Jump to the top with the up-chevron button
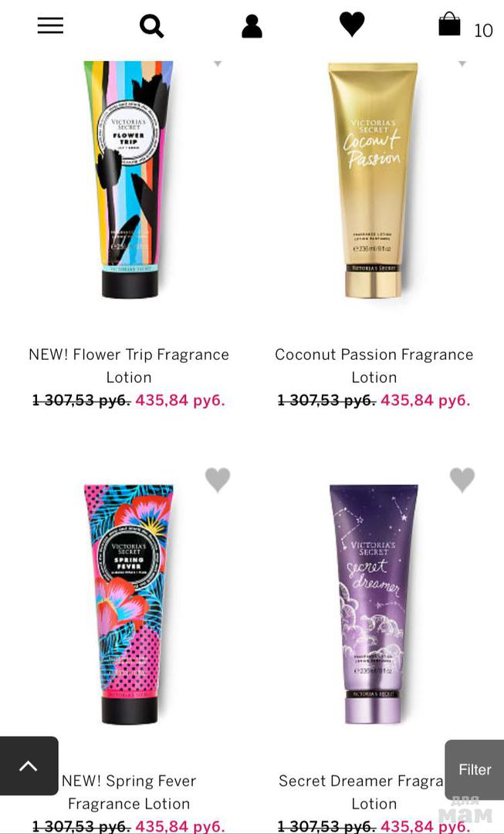This screenshot has width=504, height=834. point(29,766)
